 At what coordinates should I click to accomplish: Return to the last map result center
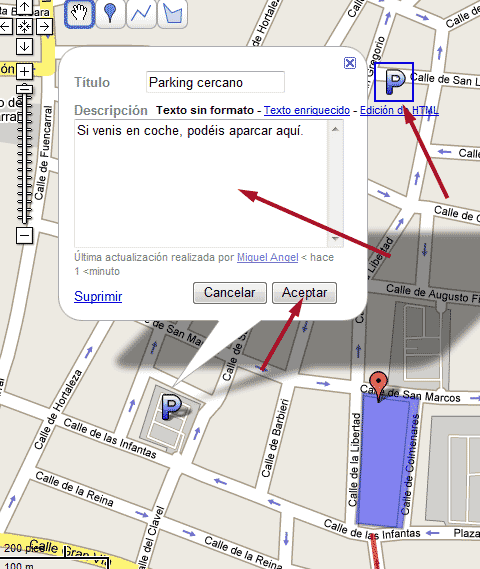point(24,26)
